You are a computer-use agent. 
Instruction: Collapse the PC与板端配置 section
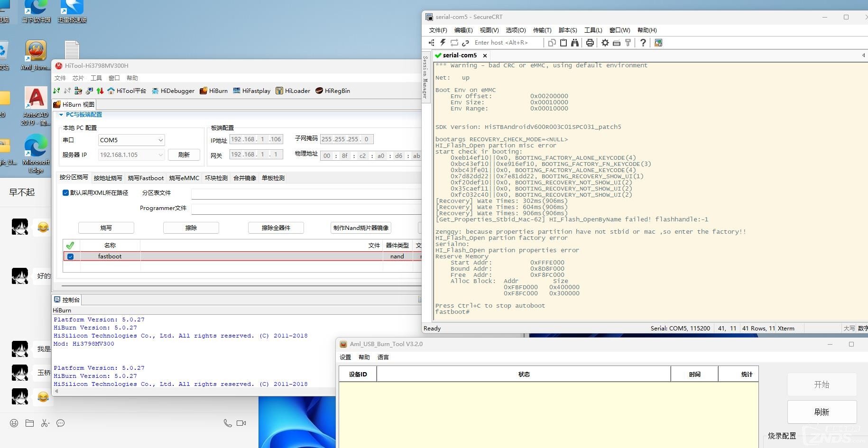click(x=61, y=115)
